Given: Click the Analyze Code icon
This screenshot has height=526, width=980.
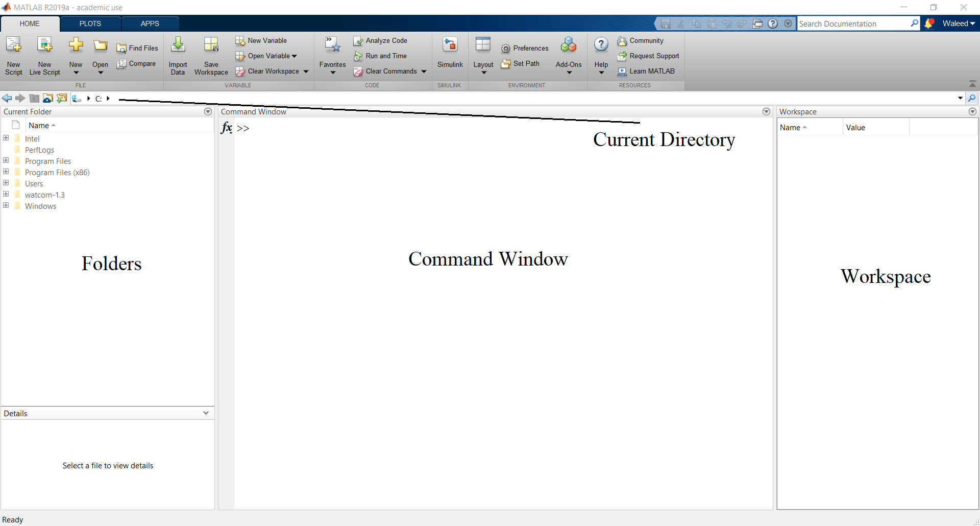Looking at the screenshot, I should 358,41.
